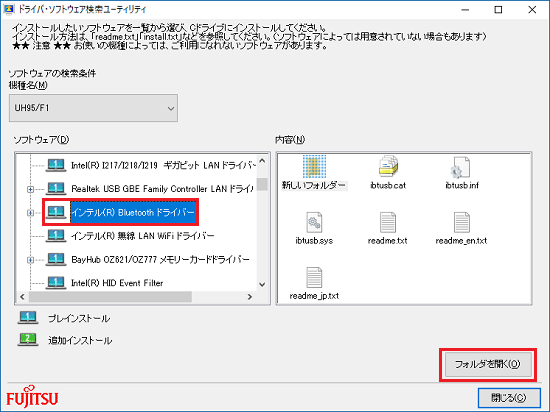
Task: Select Intel(R) I217/I218/I219 ギガビット LAN row
Action: pos(163,165)
